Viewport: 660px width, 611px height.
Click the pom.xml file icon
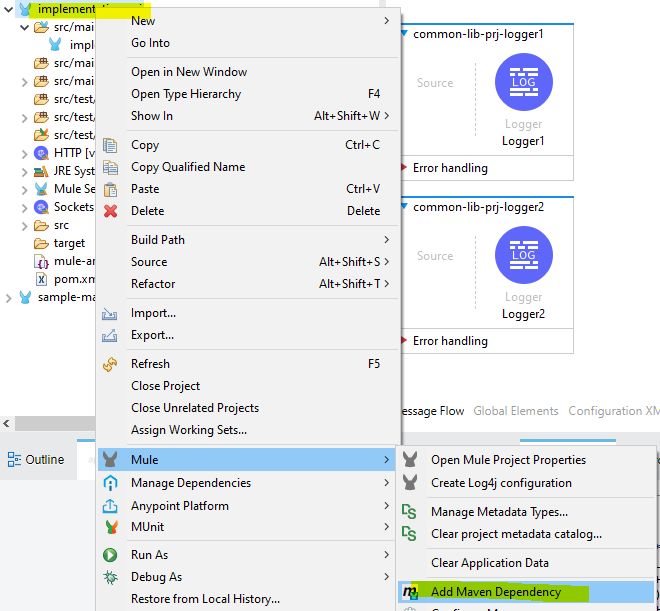point(41,279)
